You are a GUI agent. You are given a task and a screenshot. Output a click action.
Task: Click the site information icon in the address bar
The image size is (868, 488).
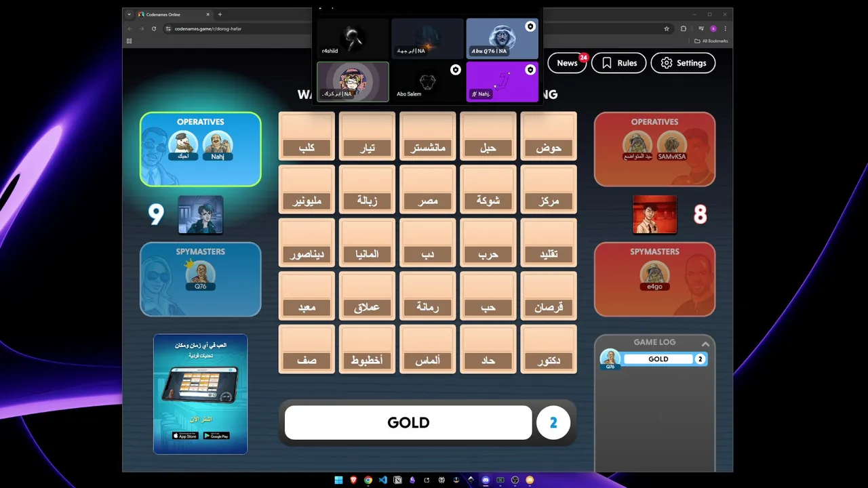coord(168,28)
